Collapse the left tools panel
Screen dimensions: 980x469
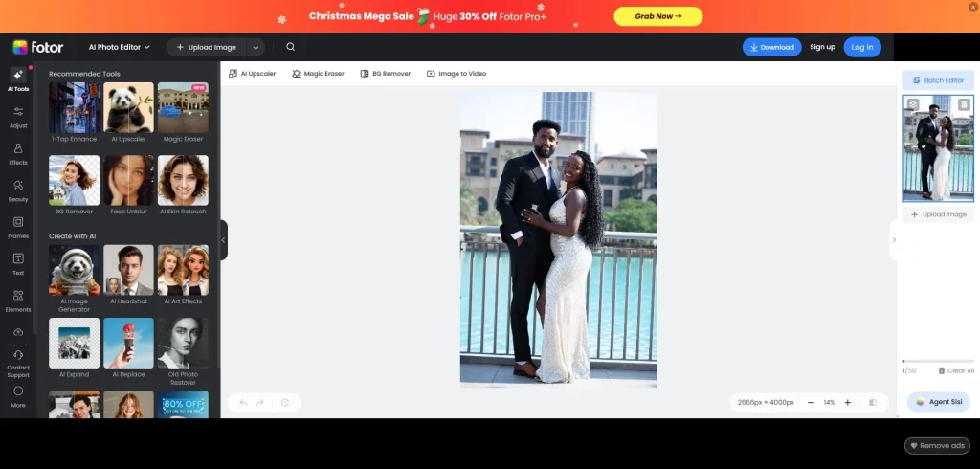(224, 241)
